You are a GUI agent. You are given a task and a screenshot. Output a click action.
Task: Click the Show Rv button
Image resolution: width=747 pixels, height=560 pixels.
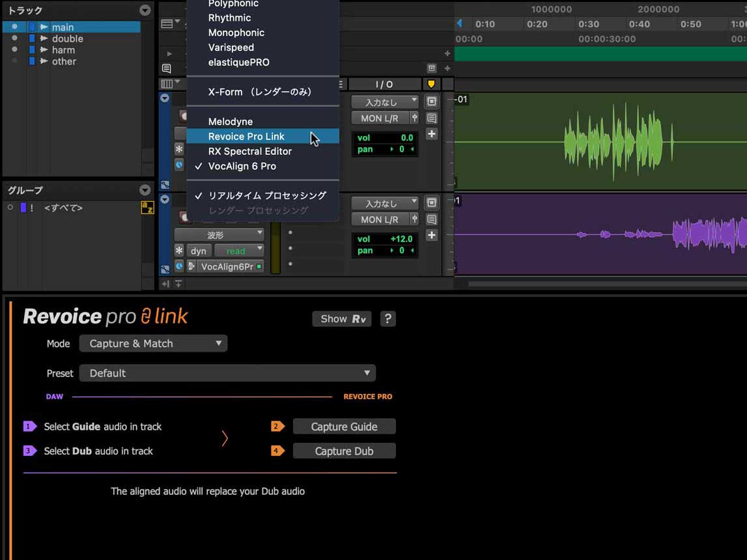tap(341, 318)
